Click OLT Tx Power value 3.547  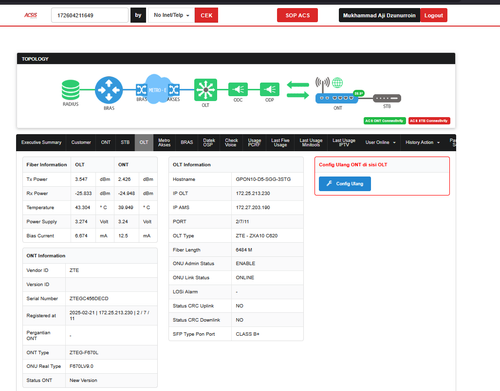pos(81,179)
